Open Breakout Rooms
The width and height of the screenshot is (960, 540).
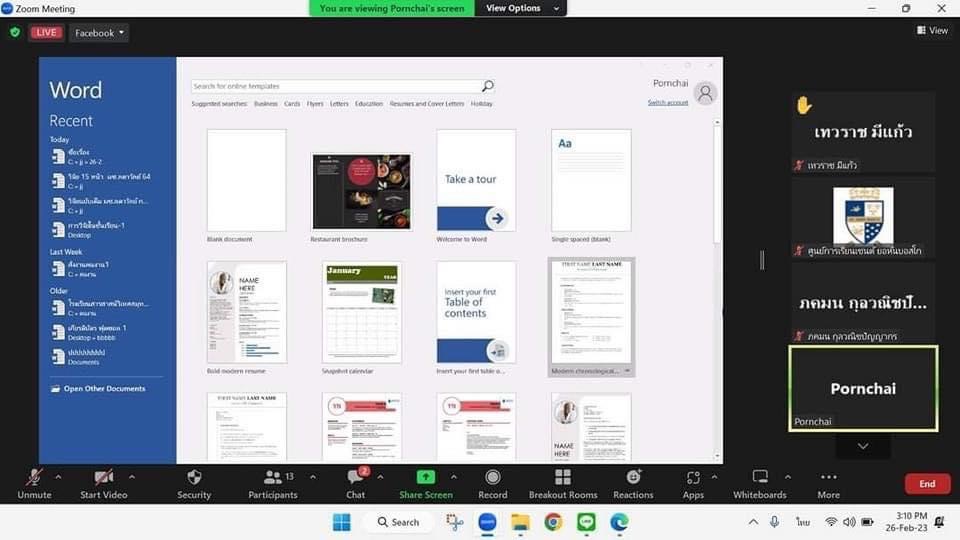click(563, 478)
